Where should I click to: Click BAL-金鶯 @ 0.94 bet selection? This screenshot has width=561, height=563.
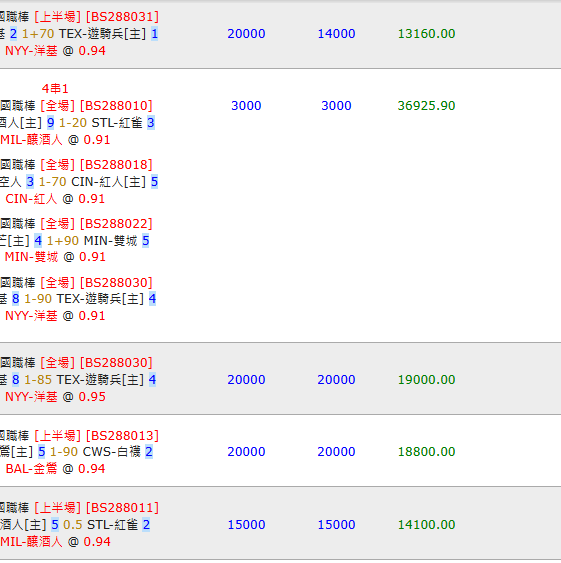coord(55,469)
